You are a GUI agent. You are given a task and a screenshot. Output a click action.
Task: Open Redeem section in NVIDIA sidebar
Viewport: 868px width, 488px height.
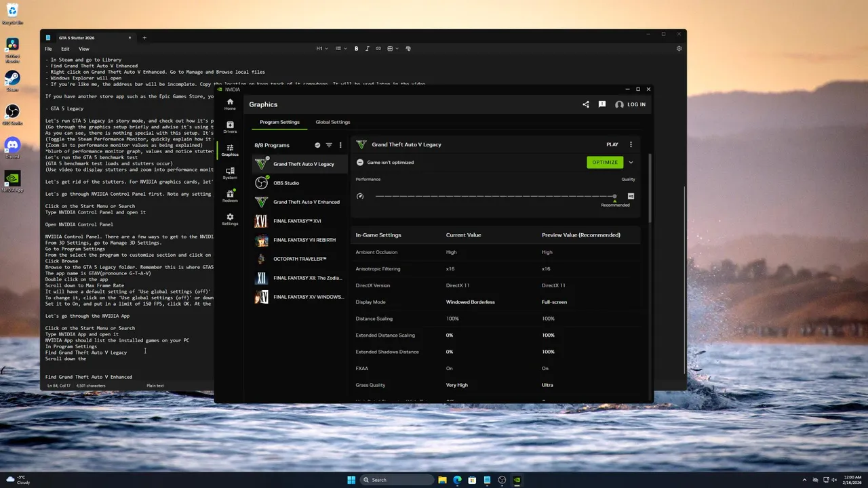230,196
